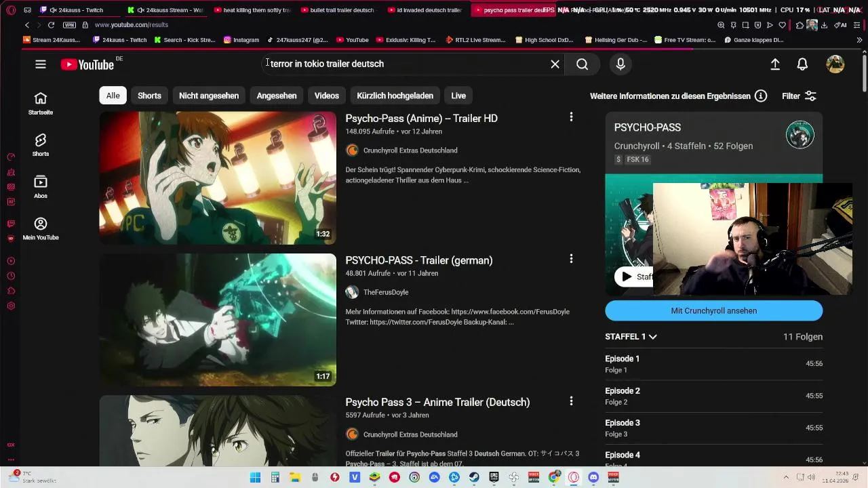
Task: Switch to the id invaded deutsch trailer tab
Action: pyautogui.click(x=426, y=10)
